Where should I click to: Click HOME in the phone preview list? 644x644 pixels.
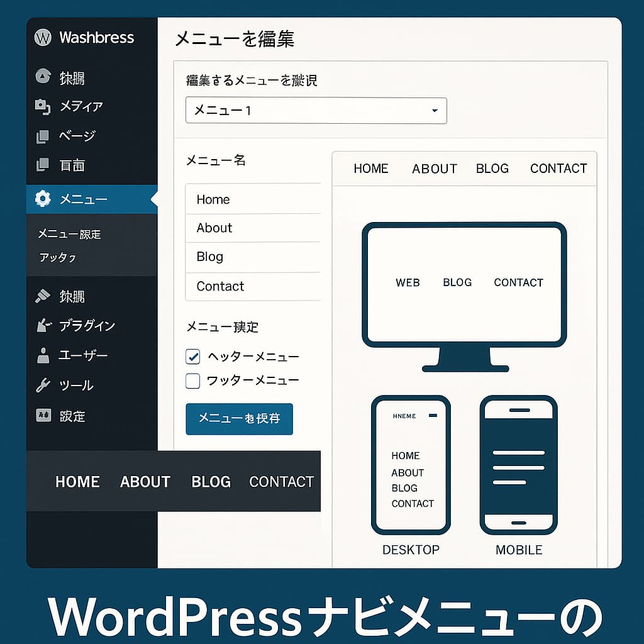pyautogui.click(x=406, y=455)
